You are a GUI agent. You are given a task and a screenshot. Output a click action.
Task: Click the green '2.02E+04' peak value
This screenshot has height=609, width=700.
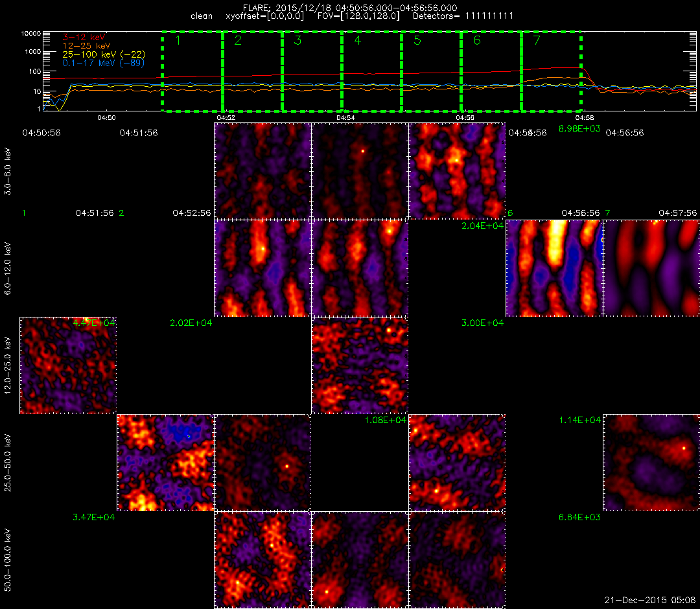click(x=191, y=323)
